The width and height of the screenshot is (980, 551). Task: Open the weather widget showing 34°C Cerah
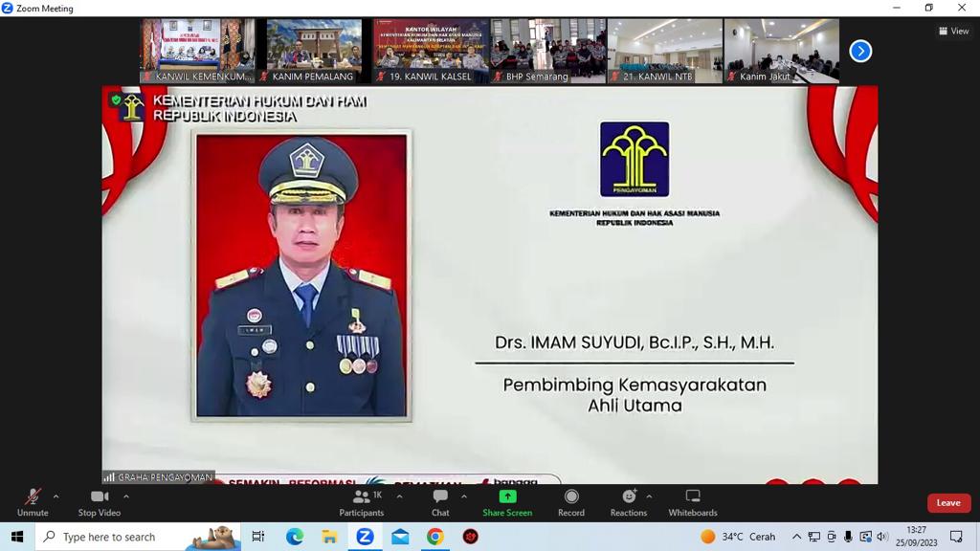(738, 537)
